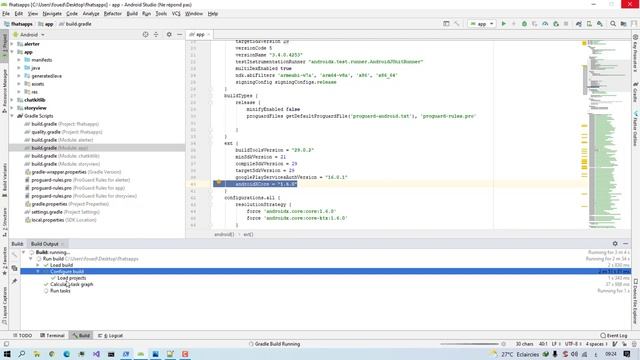The height and width of the screenshot is (360, 640).
Task: Collapse the Build running root node
Action: click(24, 252)
